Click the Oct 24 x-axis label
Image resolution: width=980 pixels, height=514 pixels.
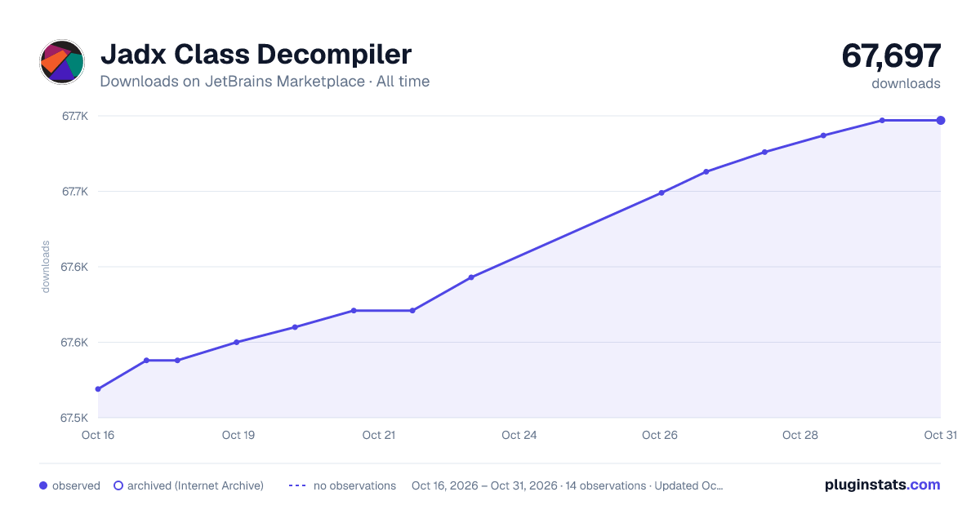click(x=519, y=435)
